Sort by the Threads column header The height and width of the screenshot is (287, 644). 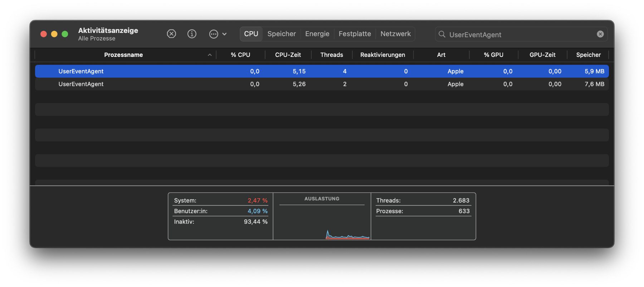pos(331,55)
